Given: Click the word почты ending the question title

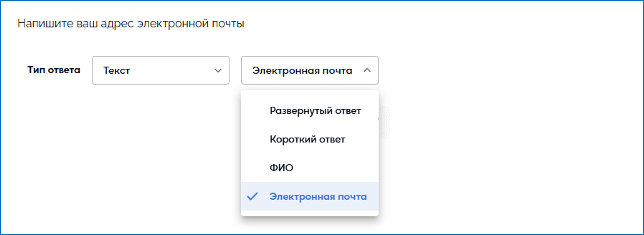Looking at the screenshot, I should pyautogui.click(x=228, y=24).
